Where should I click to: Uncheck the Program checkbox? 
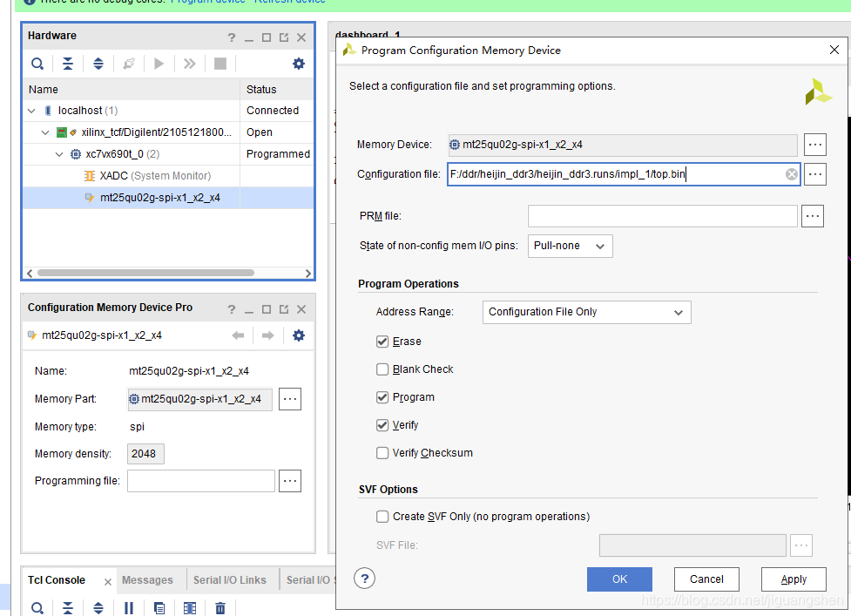point(382,397)
